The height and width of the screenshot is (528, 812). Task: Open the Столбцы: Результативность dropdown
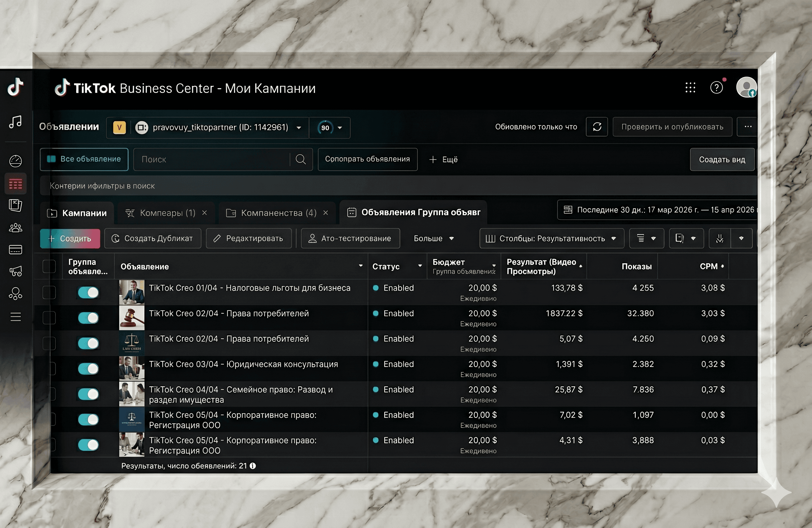pyautogui.click(x=551, y=238)
